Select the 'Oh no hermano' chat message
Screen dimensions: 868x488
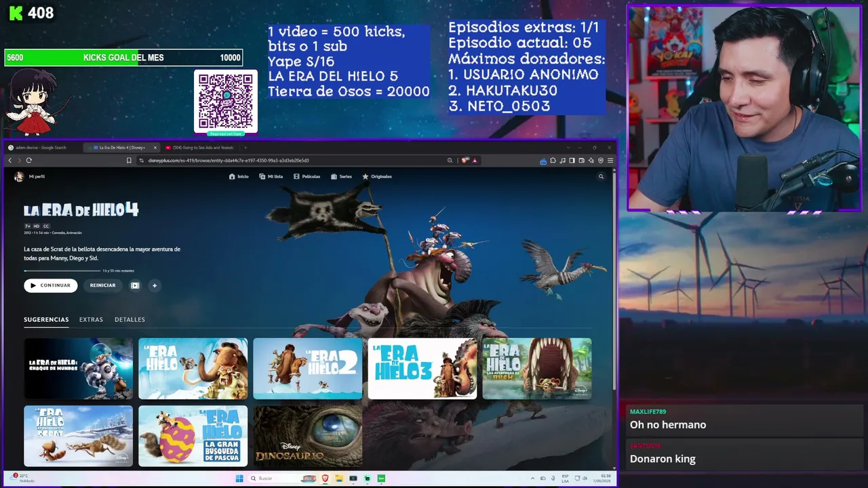pyautogui.click(x=668, y=425)
